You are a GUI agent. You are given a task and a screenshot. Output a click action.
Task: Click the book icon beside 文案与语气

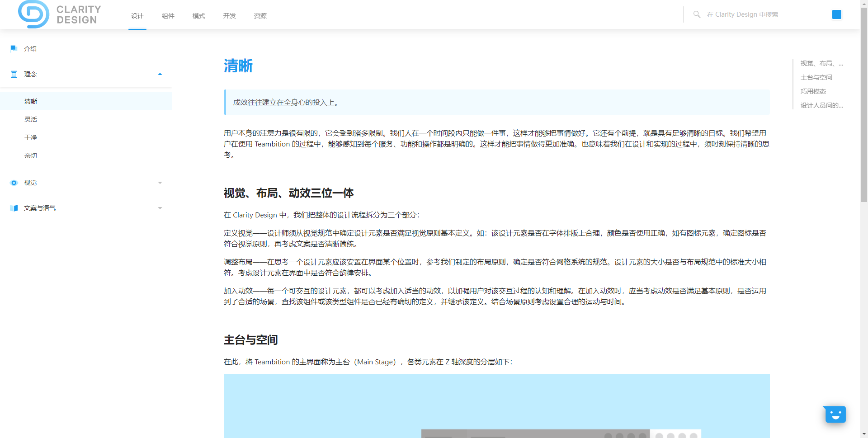pyautogui.click(x=14, y=208)
